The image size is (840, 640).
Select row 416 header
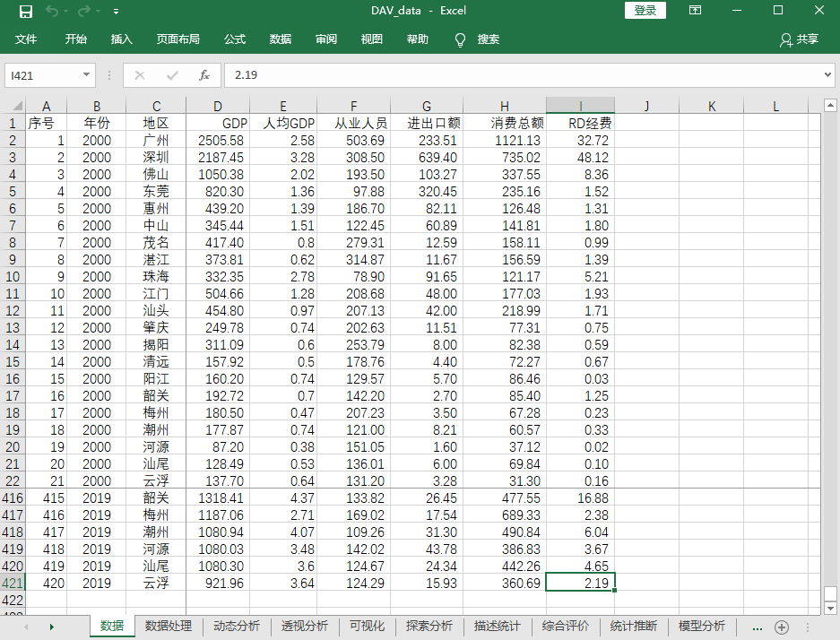coord(13,498)
